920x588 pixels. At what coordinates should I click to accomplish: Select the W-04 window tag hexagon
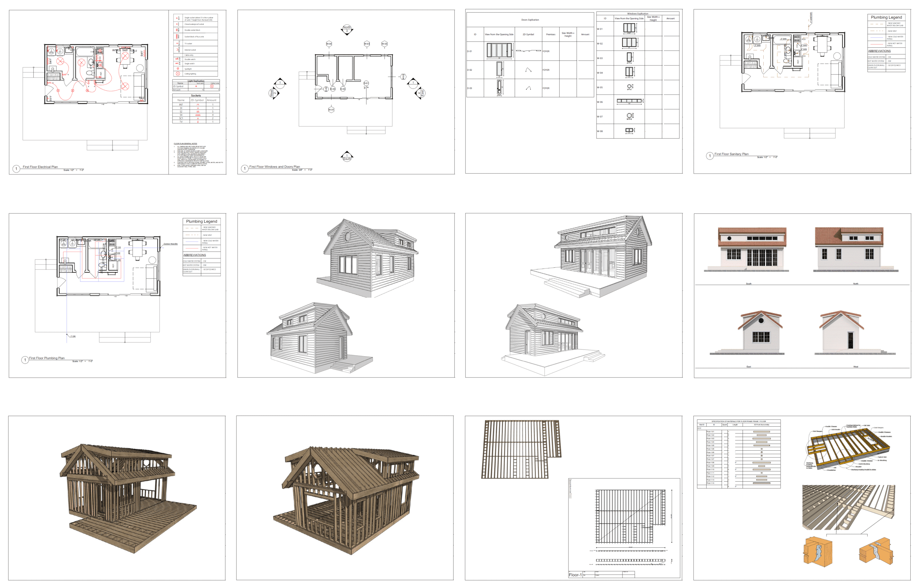[x=329, y=43]
